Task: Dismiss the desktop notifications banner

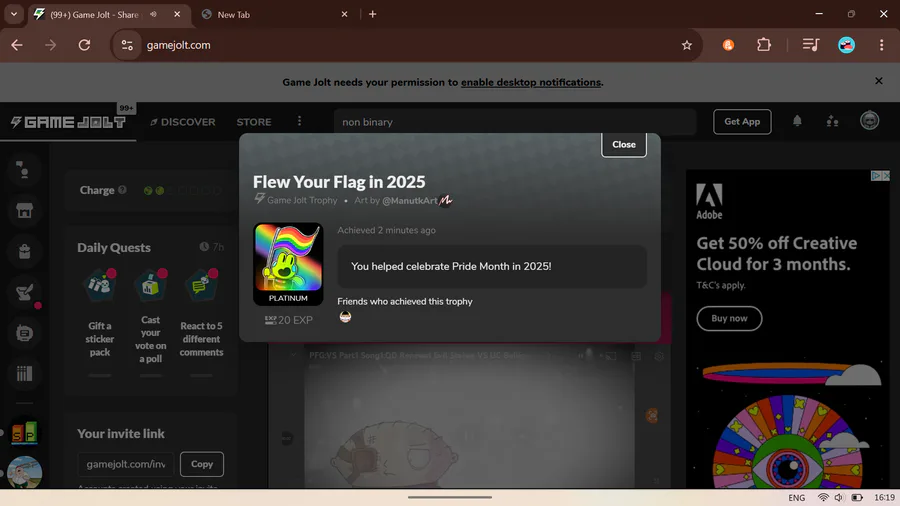Action: [x=878, y=81]
